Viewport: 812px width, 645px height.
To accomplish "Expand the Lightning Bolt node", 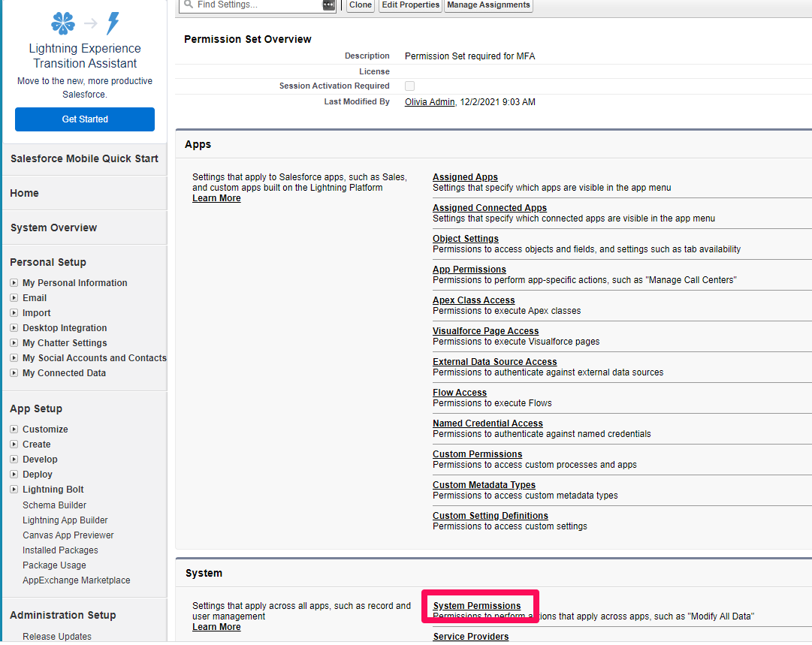I will [14, 489].
